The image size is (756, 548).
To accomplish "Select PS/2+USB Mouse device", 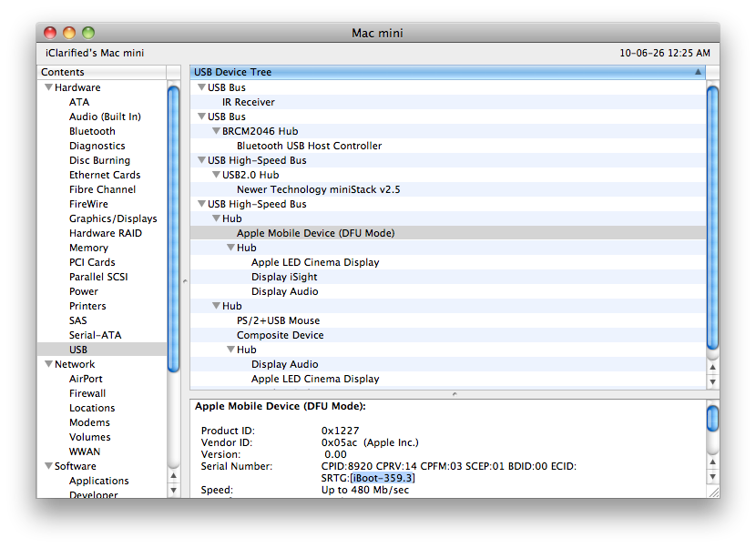I will point(279,320).
